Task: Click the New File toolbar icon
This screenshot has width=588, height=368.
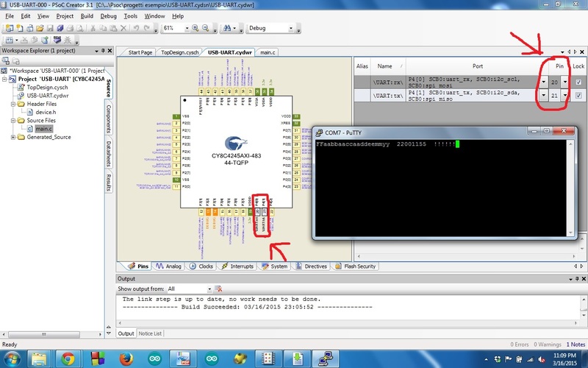Action: tap(20, 28)
